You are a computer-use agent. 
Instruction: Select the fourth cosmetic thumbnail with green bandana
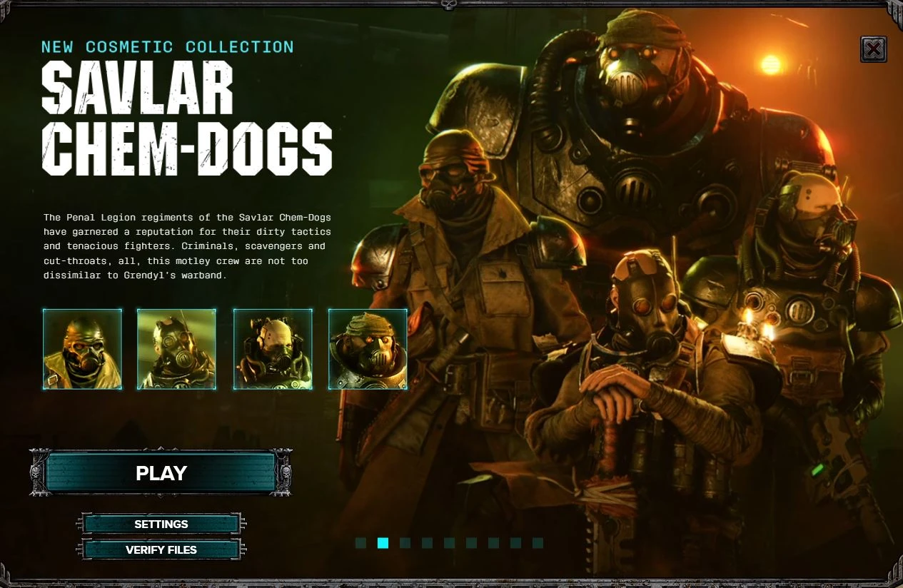click(368, 349)
